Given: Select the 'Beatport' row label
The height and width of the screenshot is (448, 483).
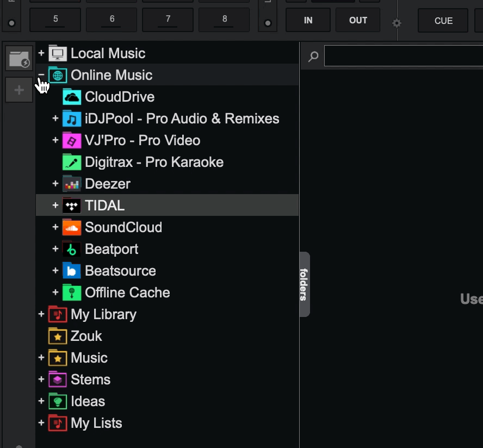Looking at the screenshot, I should 112,250.
